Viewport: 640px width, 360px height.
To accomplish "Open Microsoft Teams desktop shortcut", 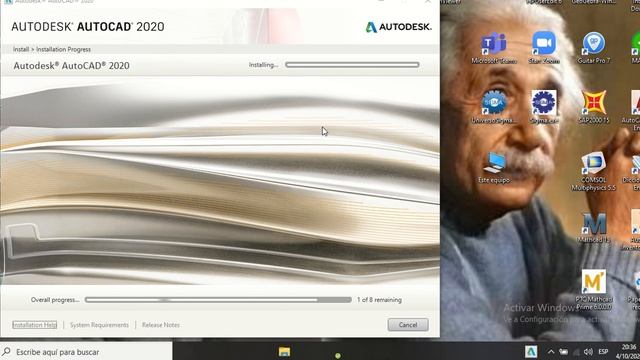I will pyautogui.click(x=494, y=48).
